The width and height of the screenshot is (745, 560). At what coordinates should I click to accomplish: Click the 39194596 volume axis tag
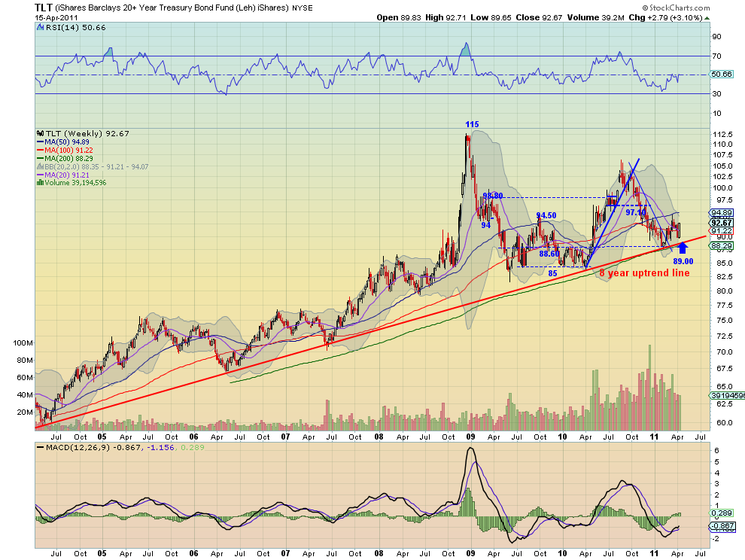pos(724,395)
